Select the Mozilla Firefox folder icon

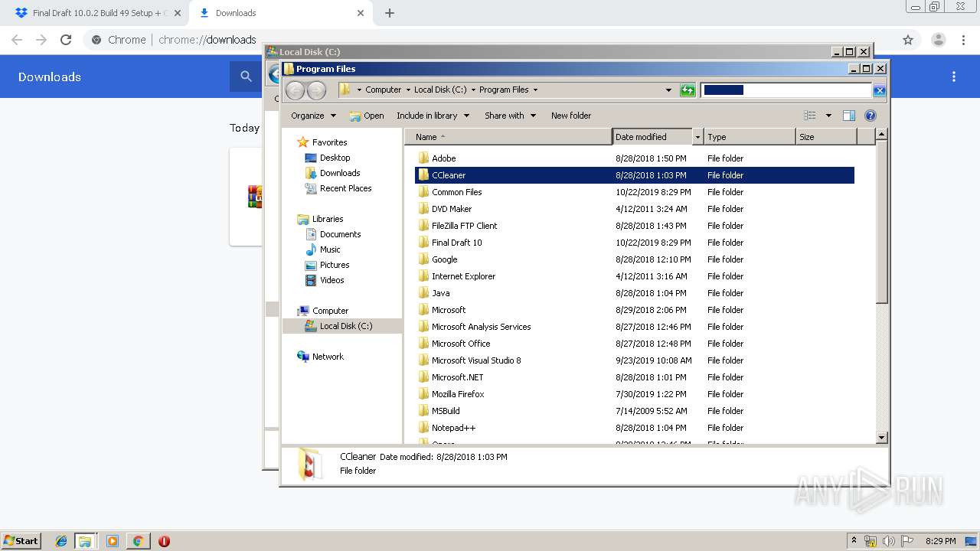(423, 394)
